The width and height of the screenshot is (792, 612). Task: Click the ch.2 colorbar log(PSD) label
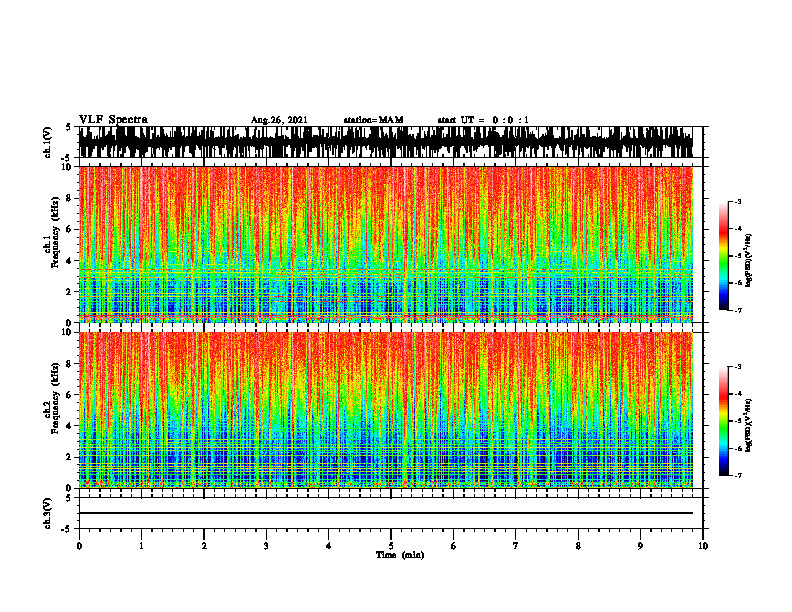749,425
